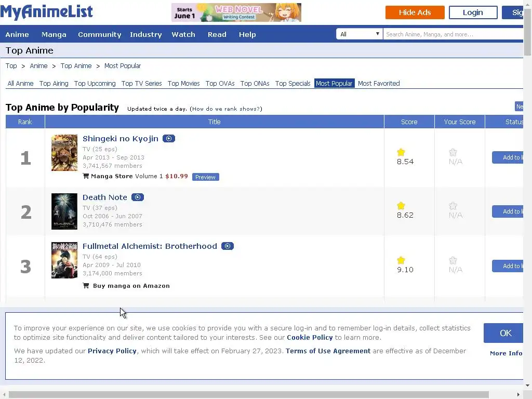
Task: Click the Web Novel contest banner
Action: click(x=236, y=12)
